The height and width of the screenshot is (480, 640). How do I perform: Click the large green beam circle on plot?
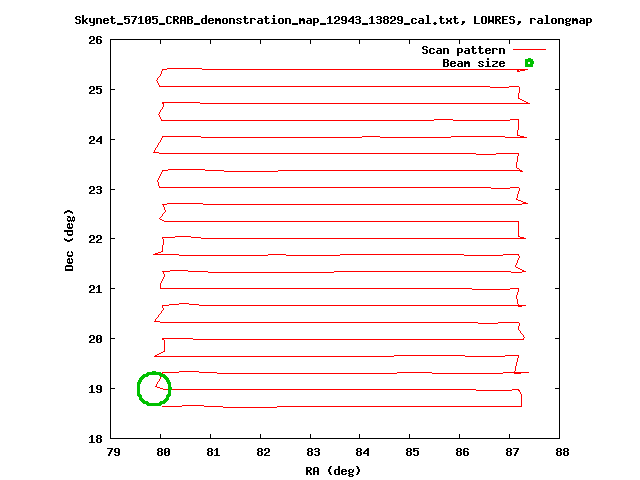tap(154, 389)
